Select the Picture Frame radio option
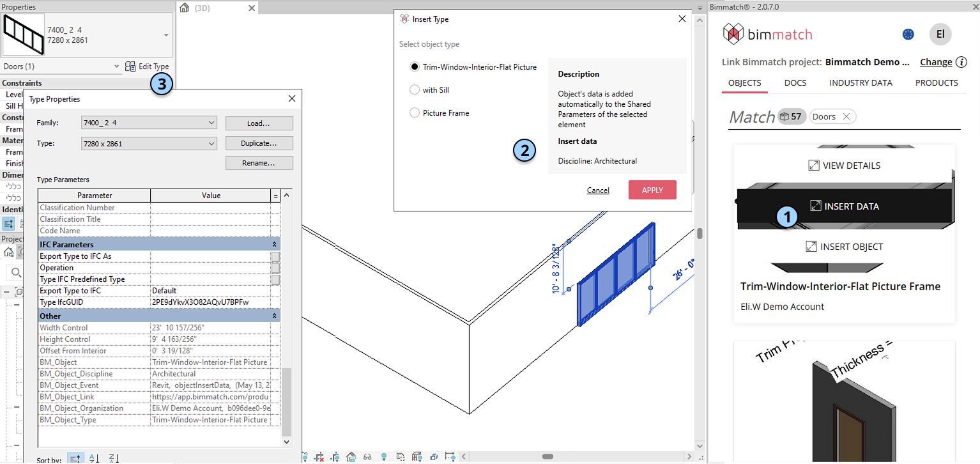The width and height of the screenshot is (980, 464). [x=415, y=113]
